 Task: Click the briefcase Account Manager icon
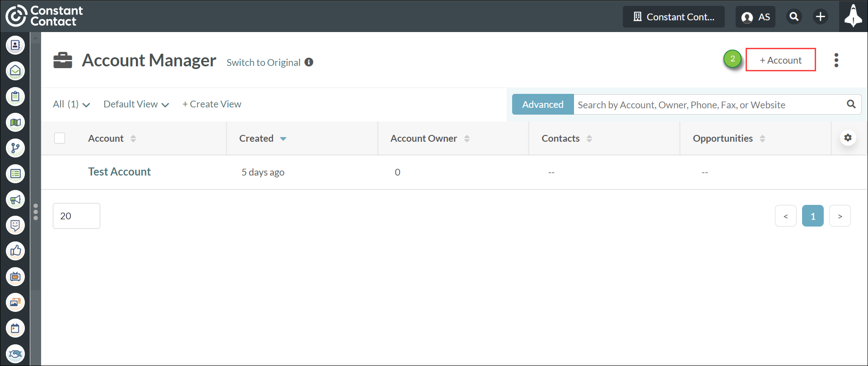pyautogui.click(x=63, y=60)
